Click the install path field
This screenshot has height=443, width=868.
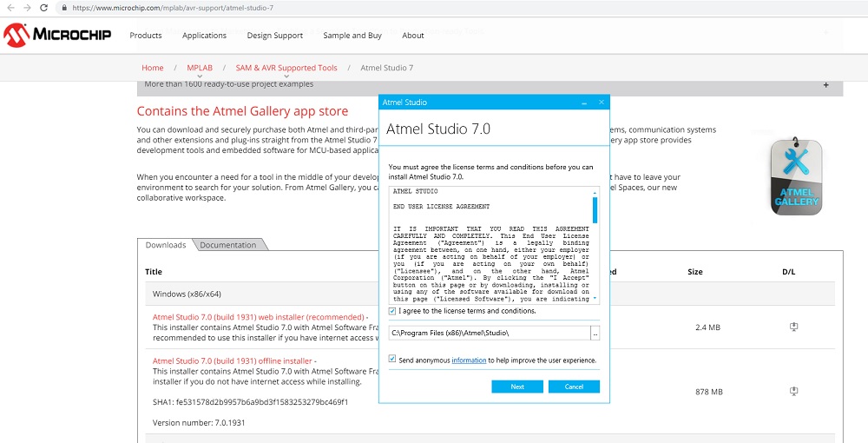tap(490, 333)
